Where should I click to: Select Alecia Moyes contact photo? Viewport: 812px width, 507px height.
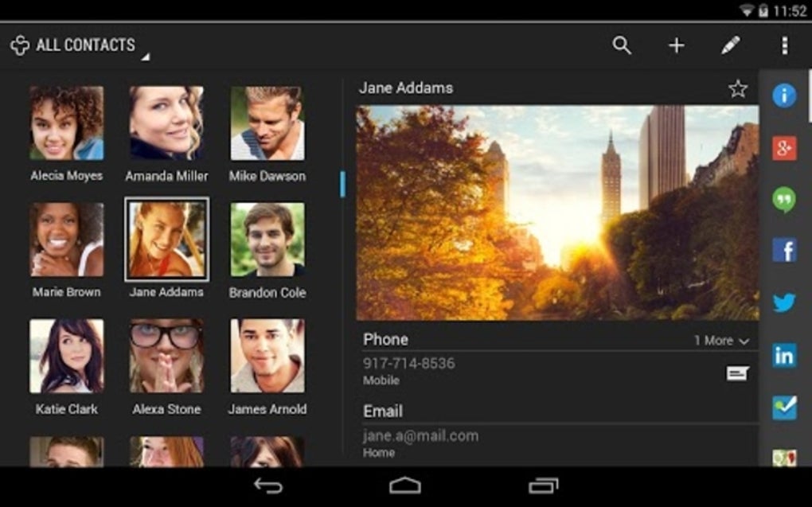(66, 123)
